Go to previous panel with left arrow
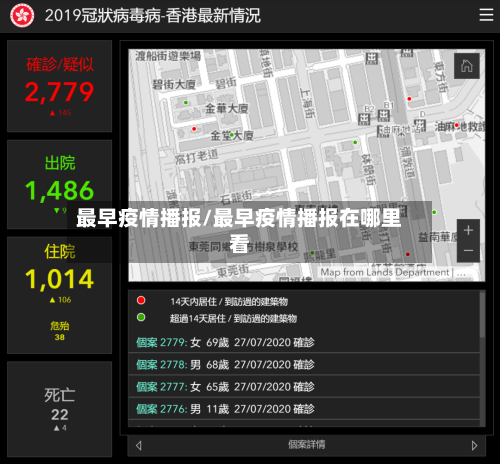This screenshot has height=464, width=500. point(139,445)
